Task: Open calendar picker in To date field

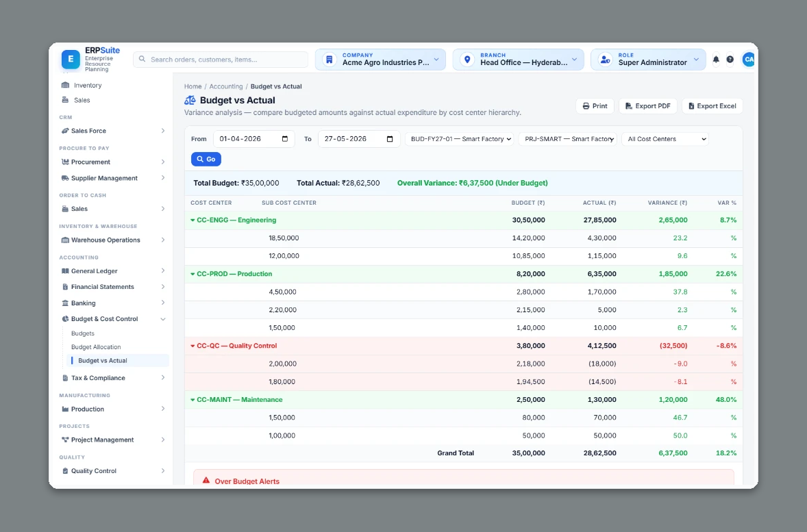Action: point(390,139)
